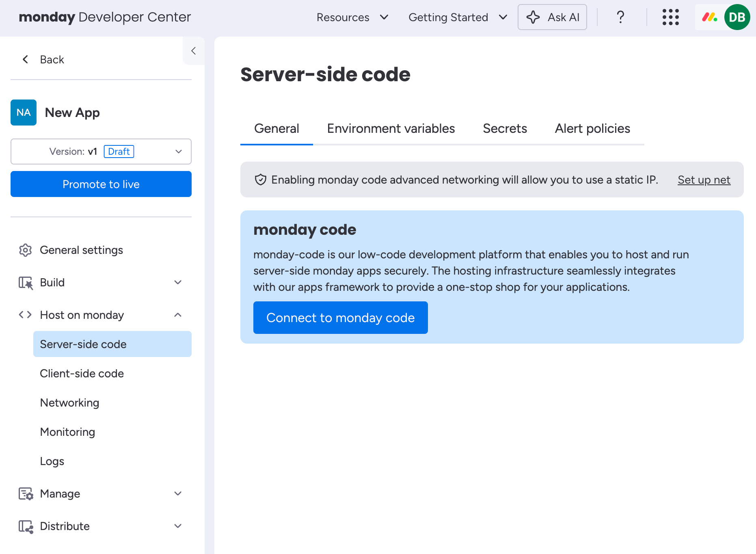Collapse the sidebar with the chevron handle

[194, 51]
